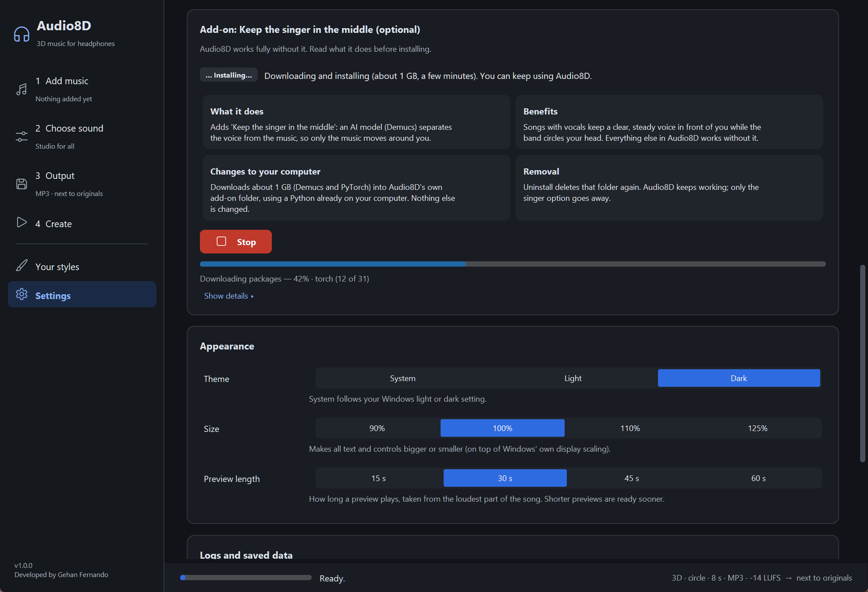Click 'Downloading packages — 42%' status line
Image resolution: width=868 pixels, height=592 pixels.
coord(285,279)
